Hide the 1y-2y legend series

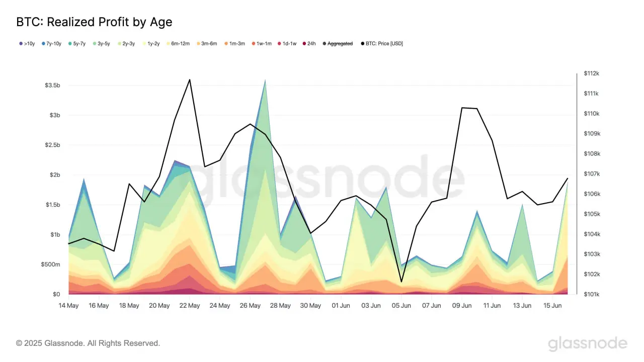[x=151, y=44]
